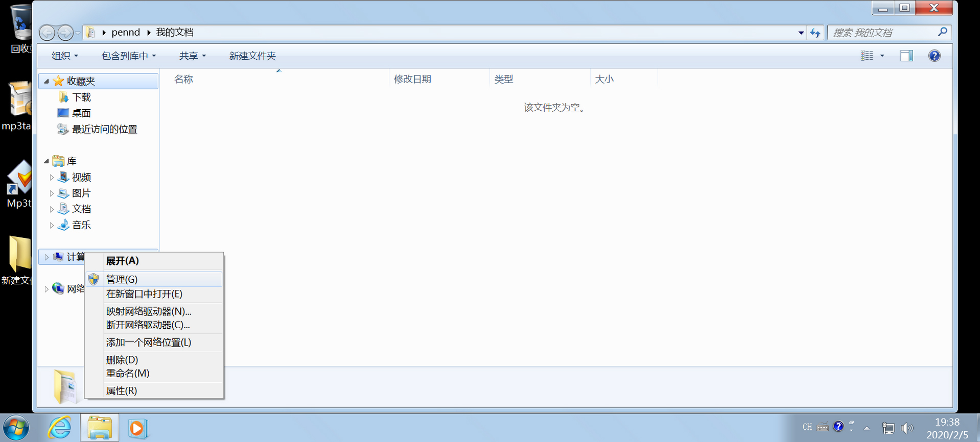Choose 重命名(M) from context menu

click(154, 373)
